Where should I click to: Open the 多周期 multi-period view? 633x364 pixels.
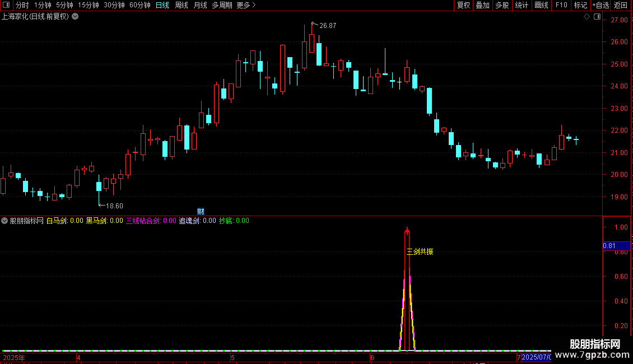(x=222, y=5)
